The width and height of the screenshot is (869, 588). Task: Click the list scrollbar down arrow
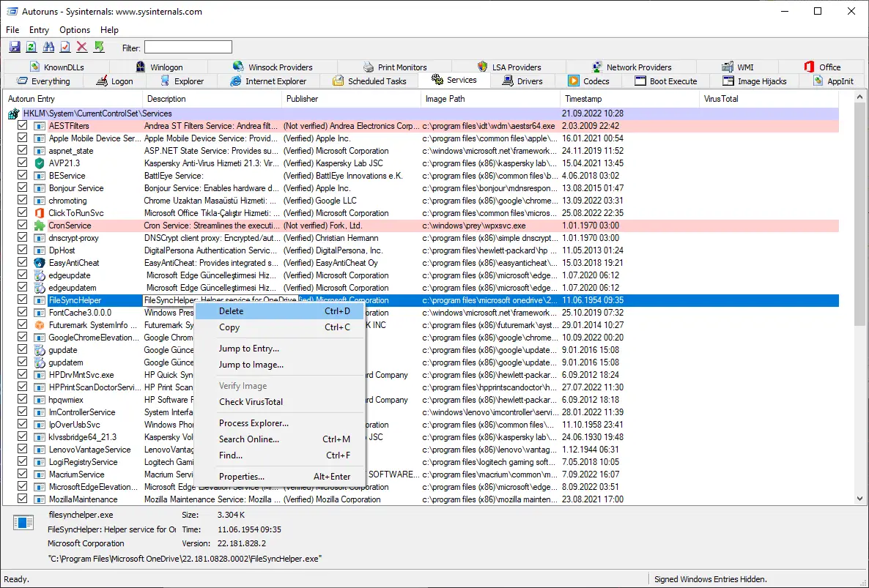(x=859, y=499)
